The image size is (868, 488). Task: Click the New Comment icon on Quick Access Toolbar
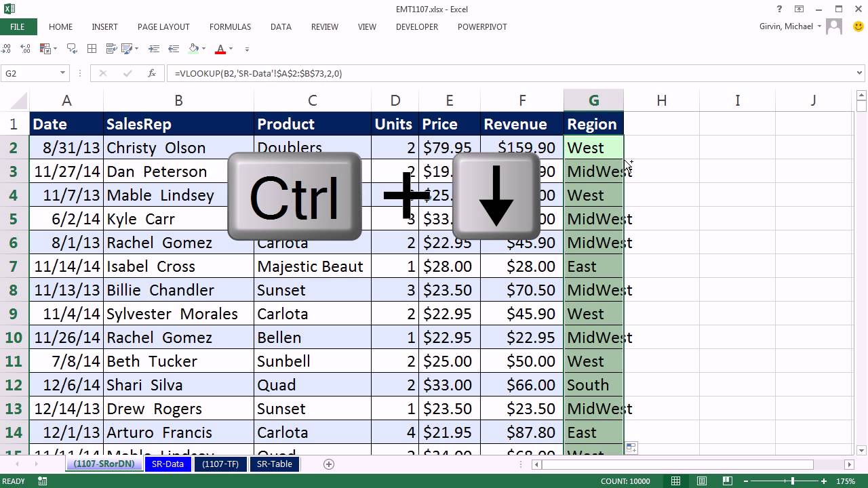(72, 49)
